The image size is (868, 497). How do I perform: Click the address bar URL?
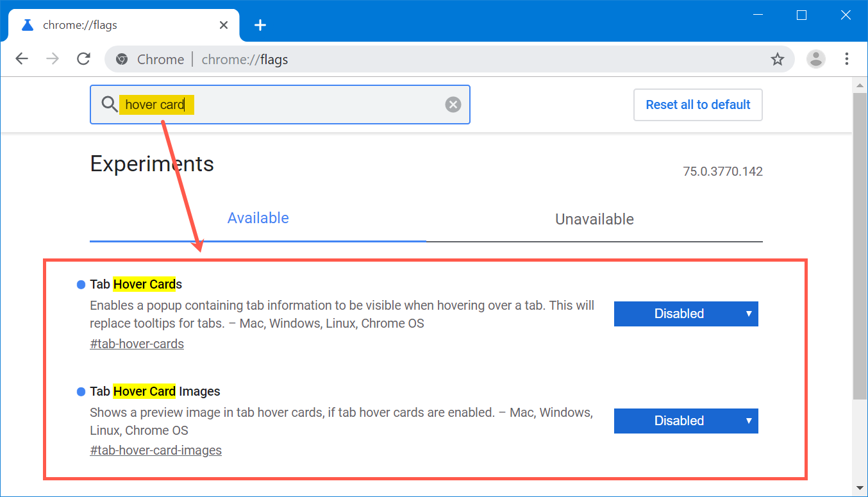[x=244, y=60]
